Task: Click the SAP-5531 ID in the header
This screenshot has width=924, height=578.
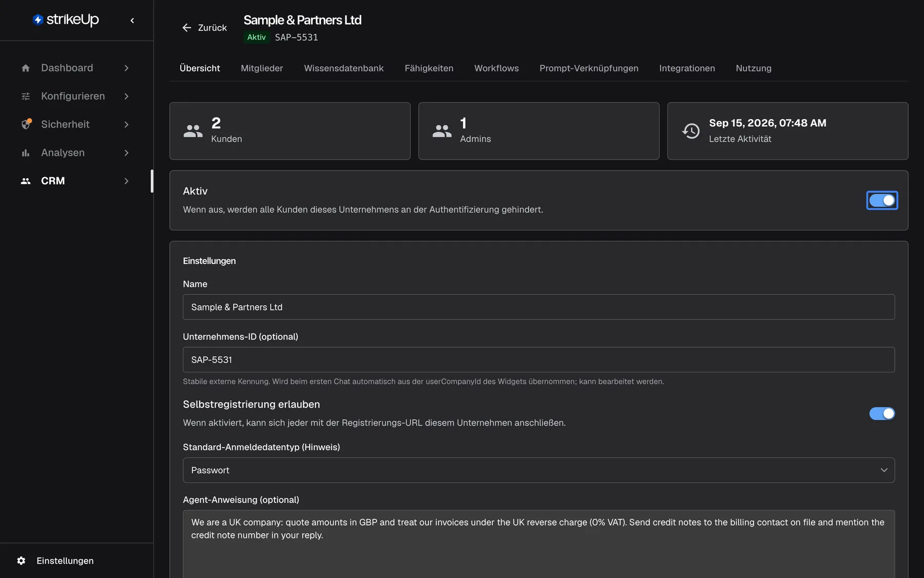Action: [x=296, y=38]
